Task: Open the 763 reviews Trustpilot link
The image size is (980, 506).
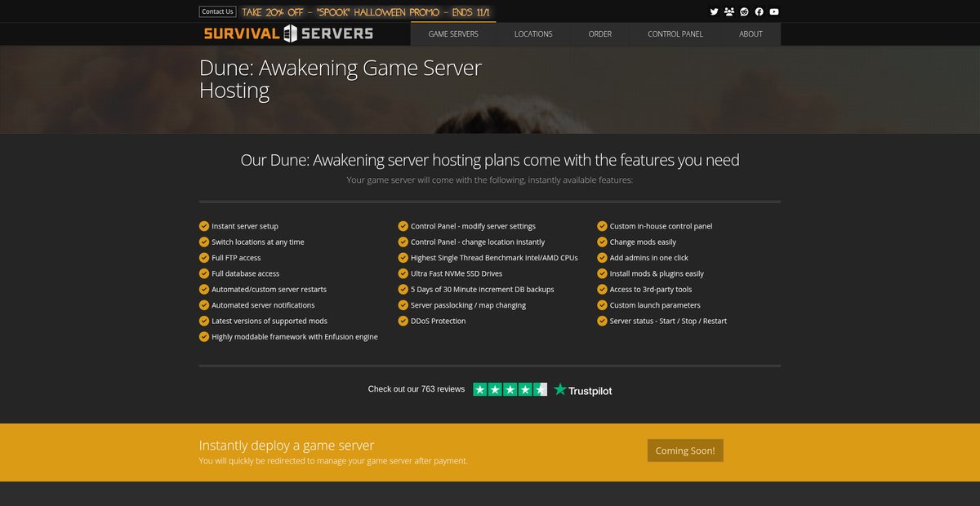Action: (x=416, y=389)
